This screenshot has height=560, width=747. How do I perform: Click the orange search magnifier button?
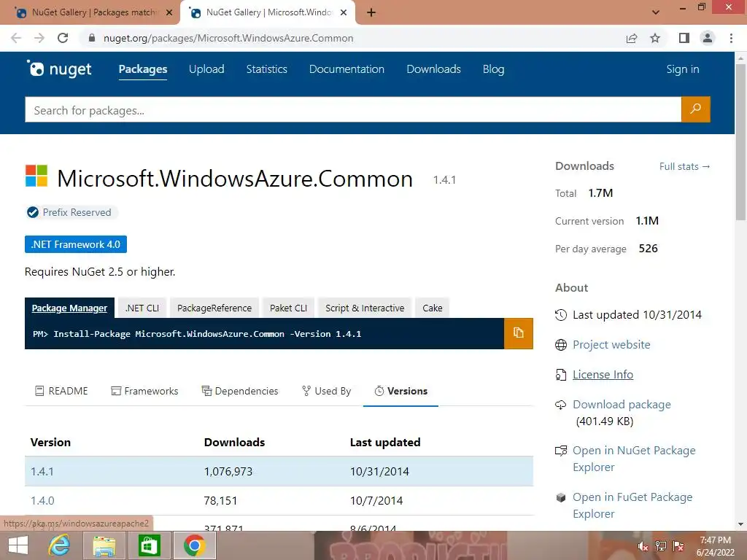pos(695,109)
